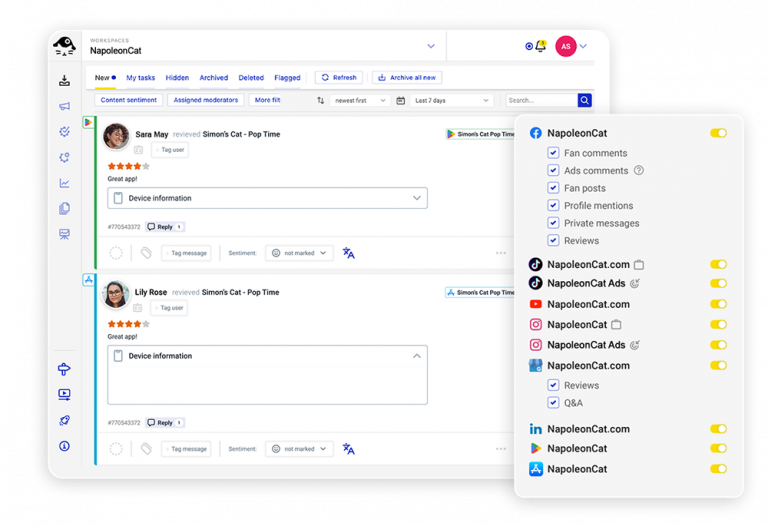The height and width of the screenshot is (526, 768).
Task: Click the Google Play icon next to NapoleonCat
Action: tap(536, 448)
